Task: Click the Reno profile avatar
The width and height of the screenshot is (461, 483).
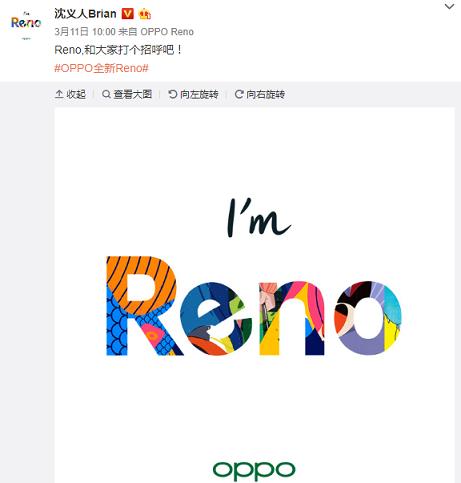Action: pos(26,25)
